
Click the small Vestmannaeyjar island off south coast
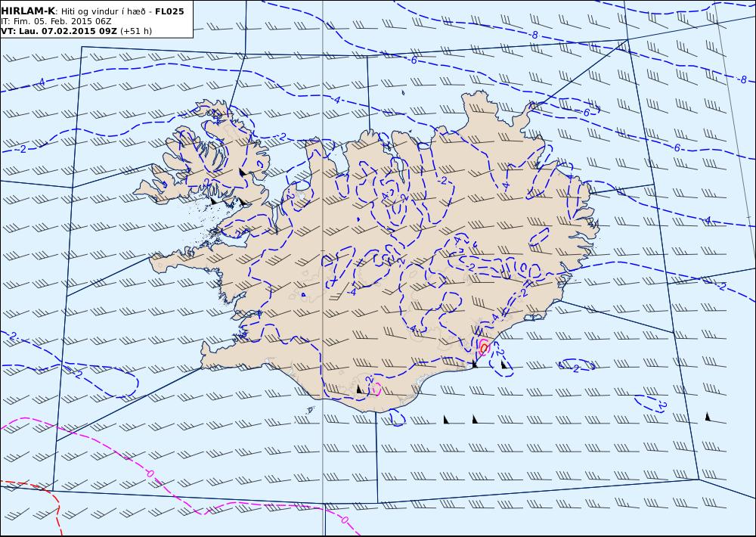pos(311,410)
